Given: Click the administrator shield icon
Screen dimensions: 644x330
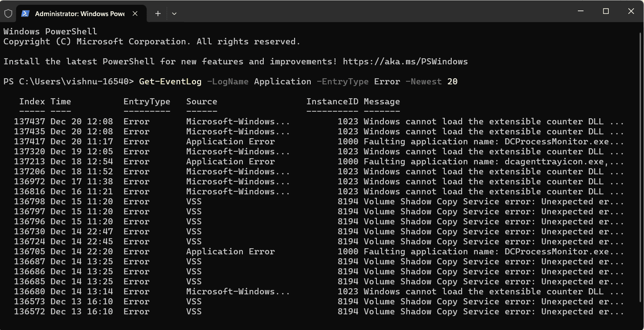Looking at the screenshot, I should click(8, 13).
